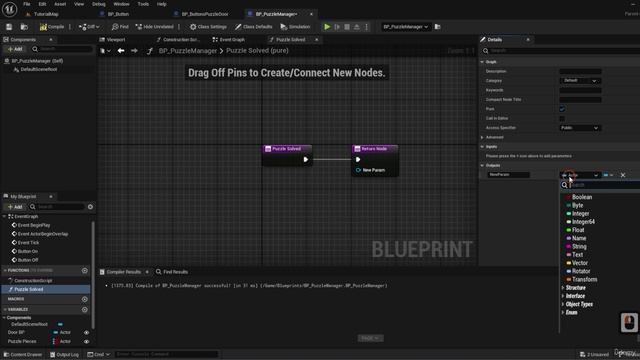Switch to the BP_ButtonsPuzzleDoor tab

(x=205, y=14)
